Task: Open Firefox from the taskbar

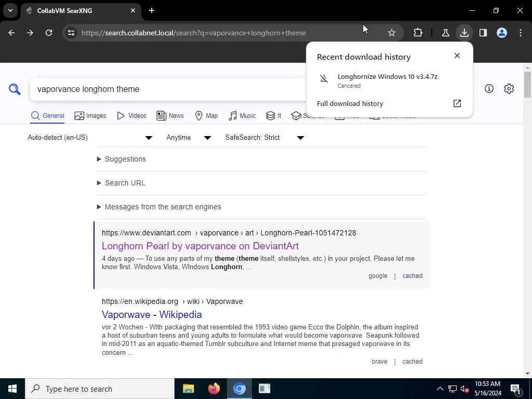Action: 214,389
